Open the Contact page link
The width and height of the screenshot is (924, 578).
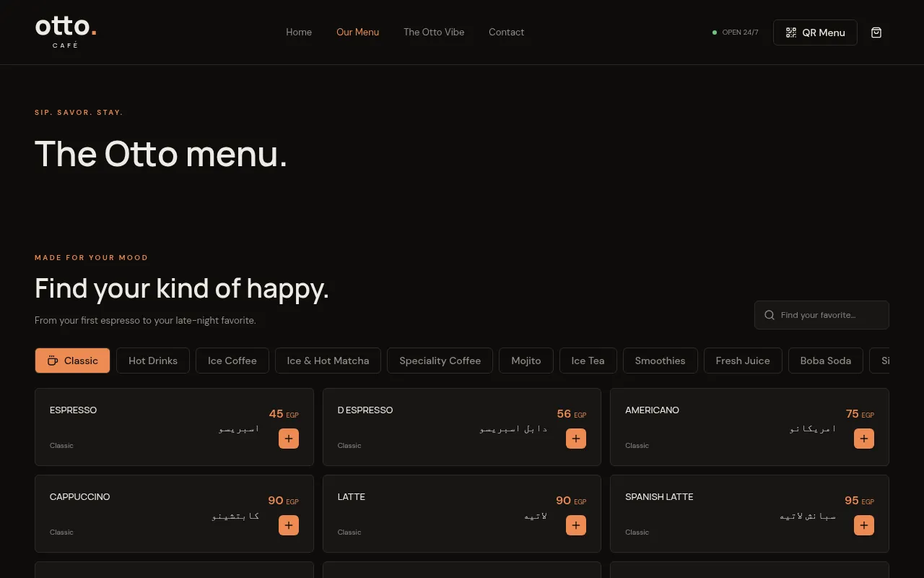click(x=506, y=32)
